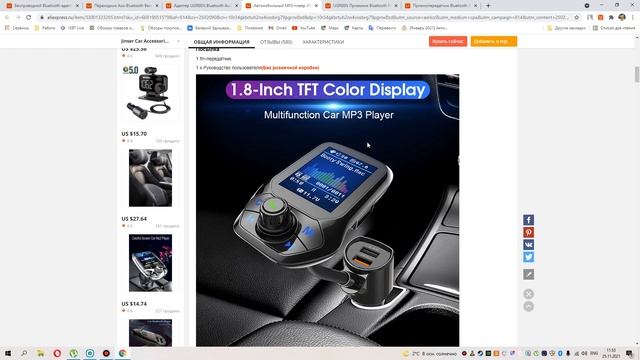Click the gray edit pencil icon in the sidebar

pyautogui.click(x=528, y=274)
